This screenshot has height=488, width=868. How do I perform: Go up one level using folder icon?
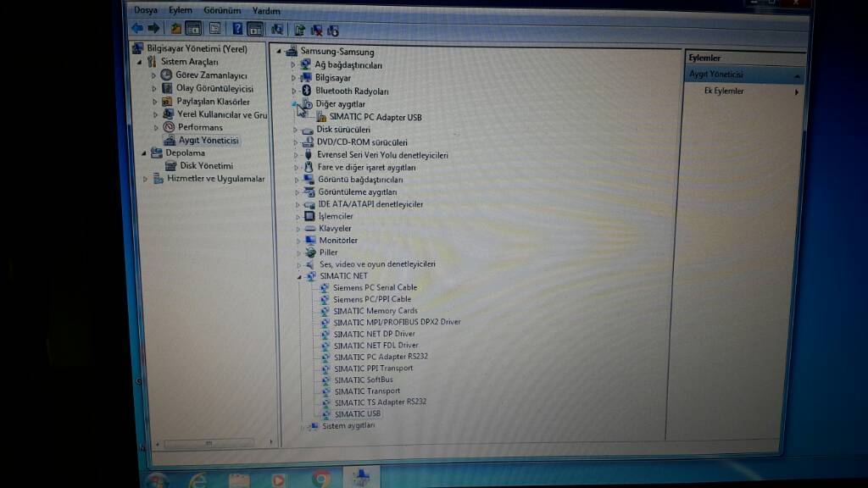point(176,29)
